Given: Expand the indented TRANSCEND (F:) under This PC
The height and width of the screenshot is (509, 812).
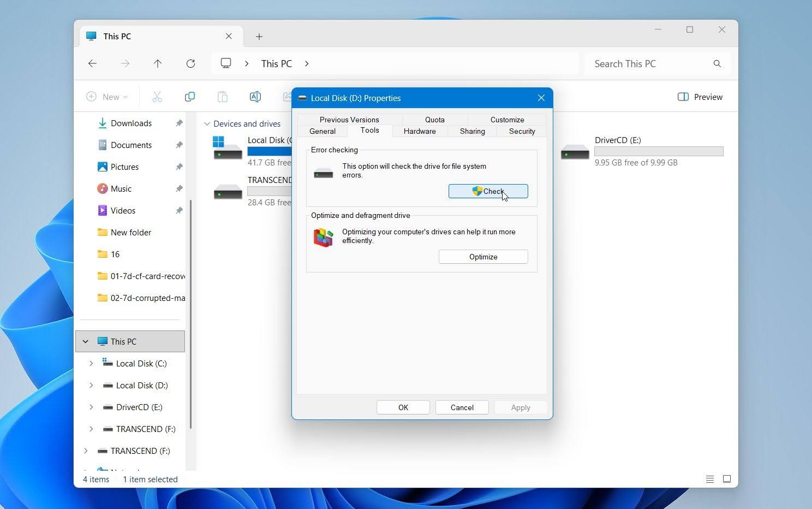Looking at the screenshot, I should coord(91,429).
